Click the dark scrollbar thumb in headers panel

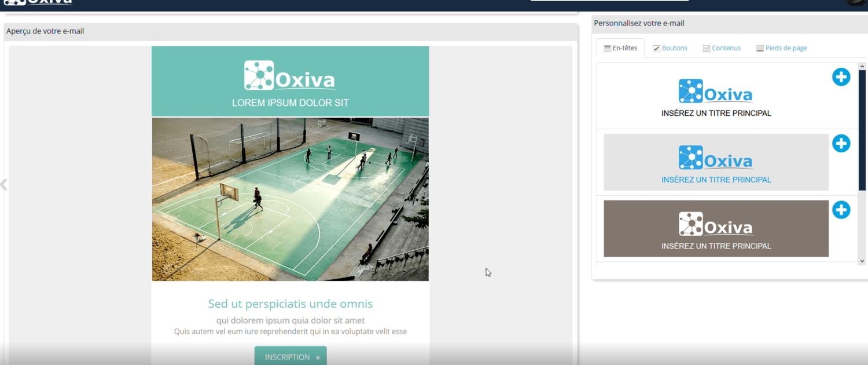point(862,131)
